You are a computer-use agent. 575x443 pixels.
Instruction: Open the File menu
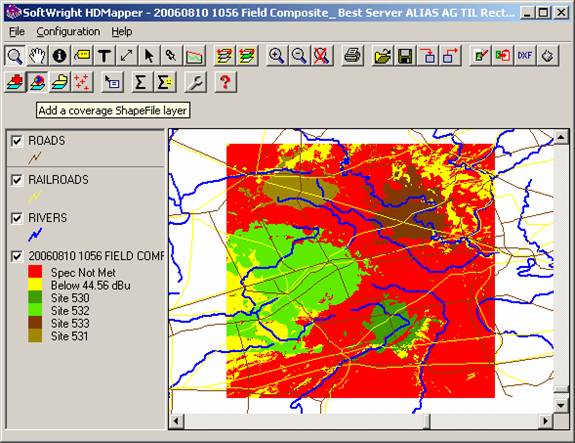pos(17,32)
